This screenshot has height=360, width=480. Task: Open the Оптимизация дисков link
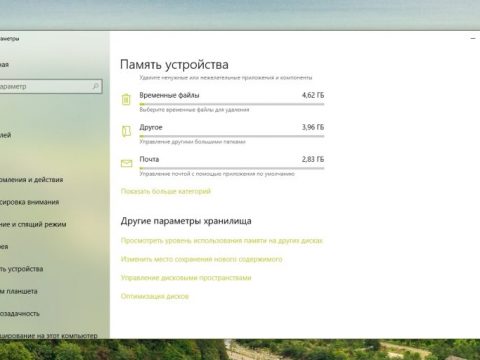tap(155, 296)
